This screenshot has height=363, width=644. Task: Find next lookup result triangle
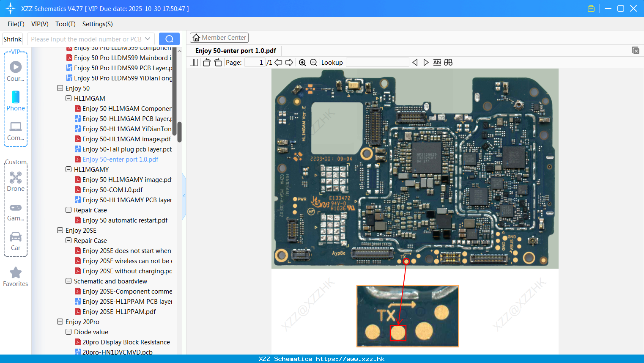pos(426,62)
